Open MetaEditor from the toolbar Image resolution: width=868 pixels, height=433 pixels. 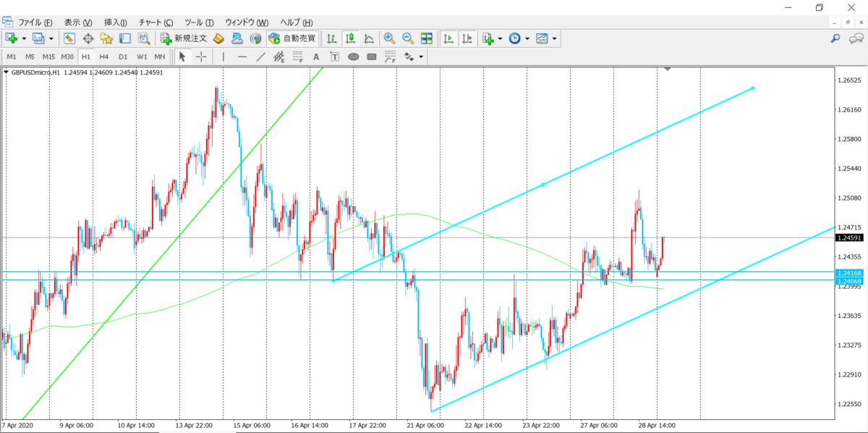point(220,38)
